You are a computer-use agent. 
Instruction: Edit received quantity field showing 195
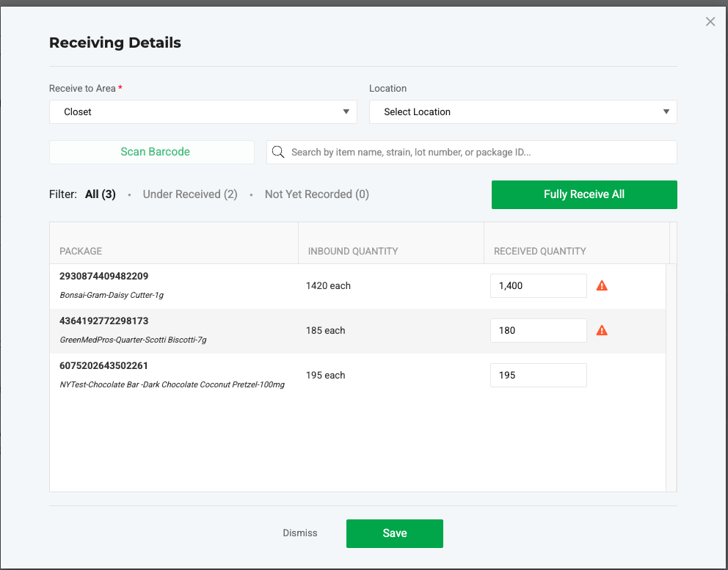[539, 375]
